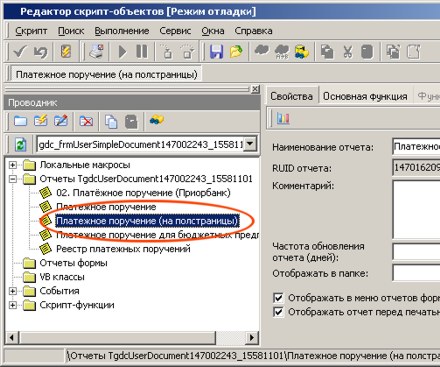The image size is (440, 367).
Task: Open the Справка menu
Action: click(x=253, y=31)
